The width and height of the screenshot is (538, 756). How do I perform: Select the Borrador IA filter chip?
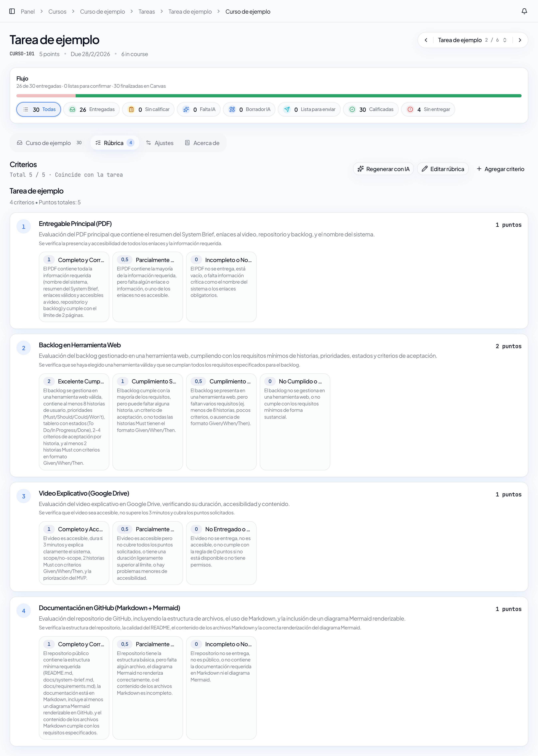click(x=249, y=109)
